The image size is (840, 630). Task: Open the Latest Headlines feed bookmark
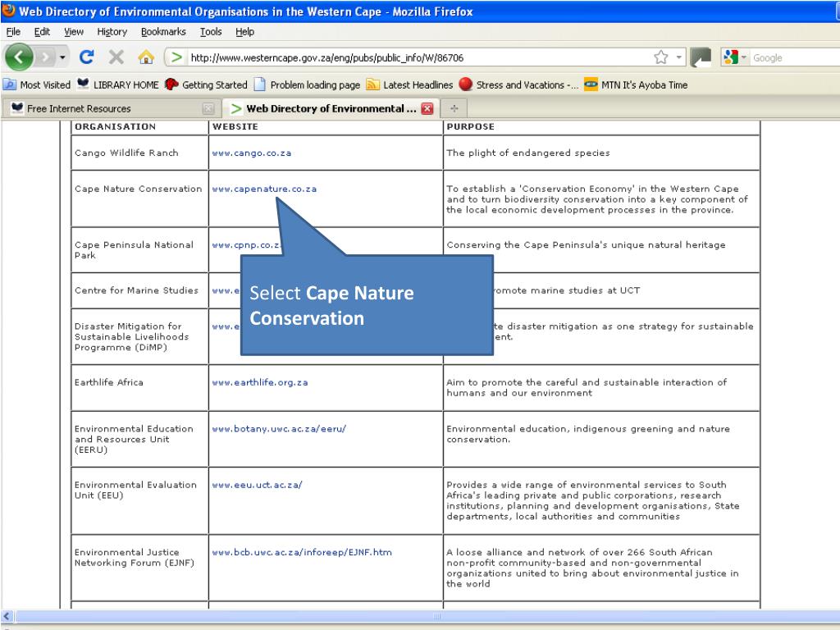410,84
